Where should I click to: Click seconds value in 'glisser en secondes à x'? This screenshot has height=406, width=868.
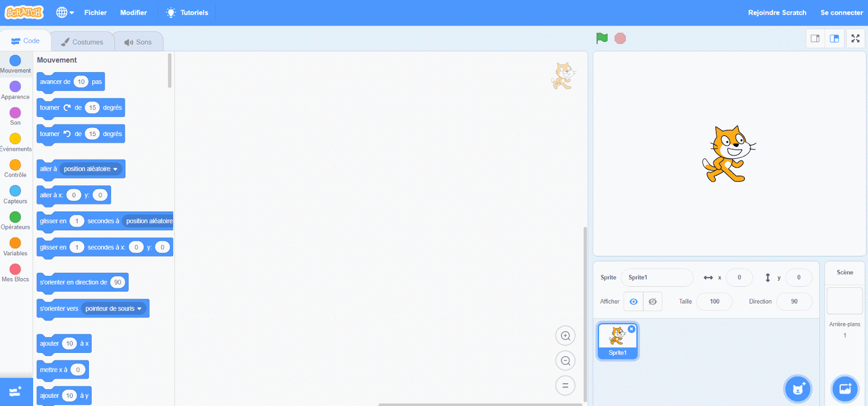pyautogui.click(x=76, y=247)
